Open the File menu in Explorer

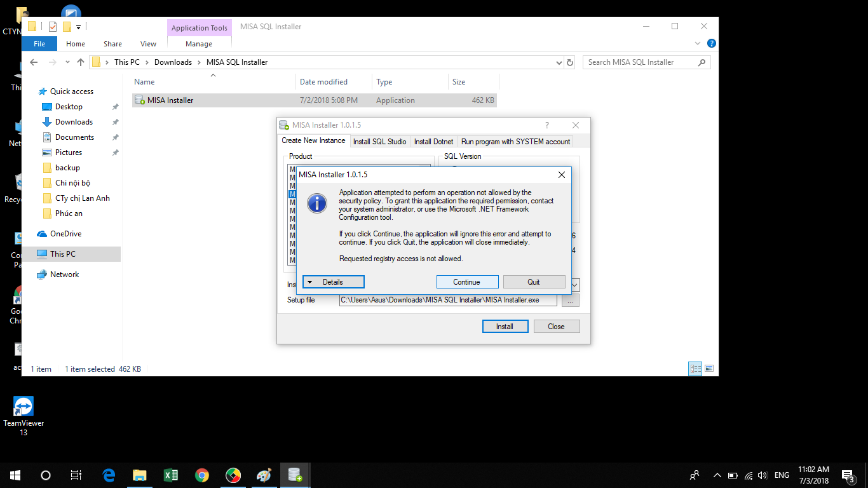point(39,44)
